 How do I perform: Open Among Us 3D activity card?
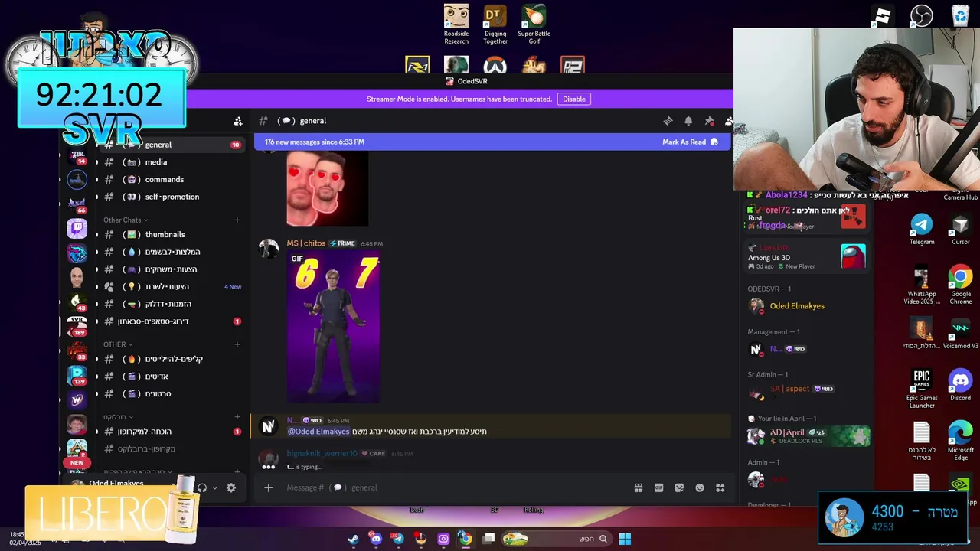point(807,257)
